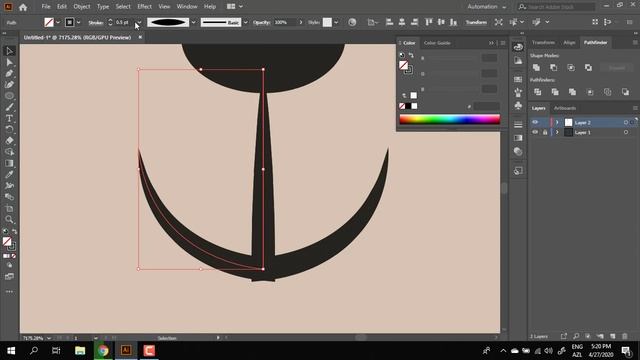
Task: Open the Window menu
Action: point(187,7)
